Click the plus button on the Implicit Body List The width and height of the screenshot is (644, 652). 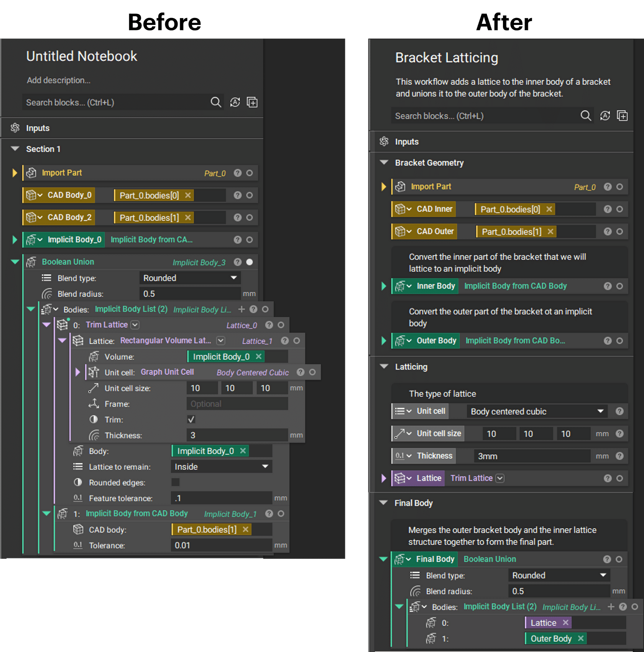pos(242,309)
